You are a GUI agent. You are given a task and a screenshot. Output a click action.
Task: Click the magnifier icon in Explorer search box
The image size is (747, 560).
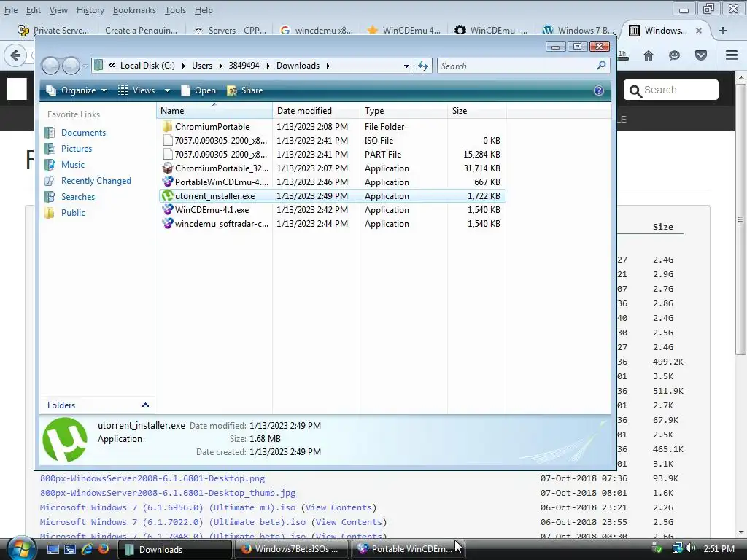point(602,65)
